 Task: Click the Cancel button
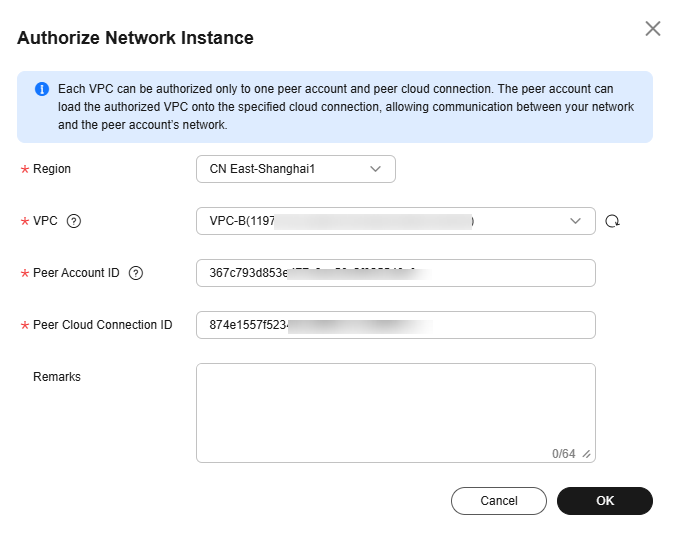(499, 501)
